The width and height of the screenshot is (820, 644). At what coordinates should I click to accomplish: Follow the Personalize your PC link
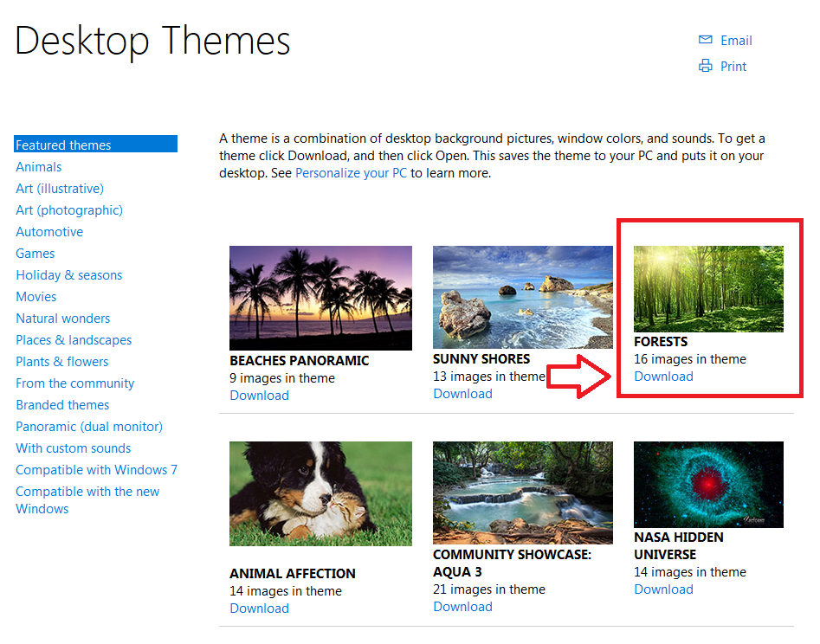(x=351, y=173)
